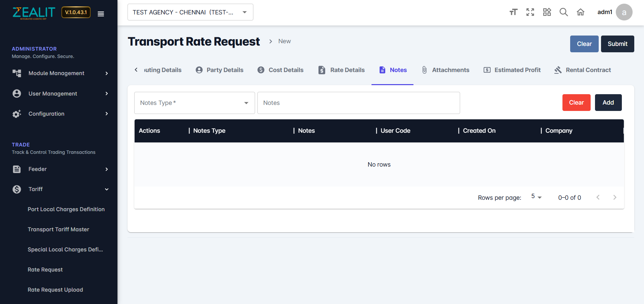Click the Submit button

[x=617, y=44]
